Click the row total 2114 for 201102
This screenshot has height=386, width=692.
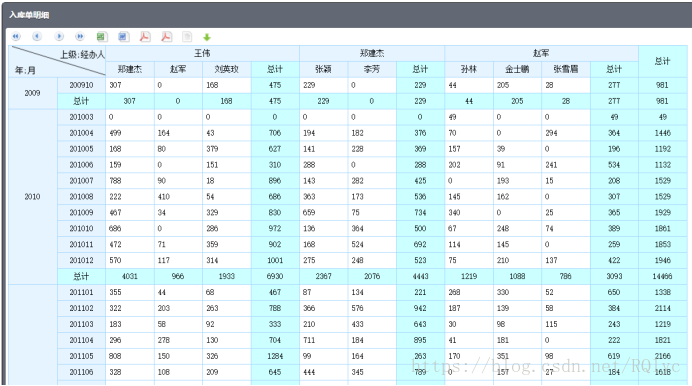click(662, 308)
